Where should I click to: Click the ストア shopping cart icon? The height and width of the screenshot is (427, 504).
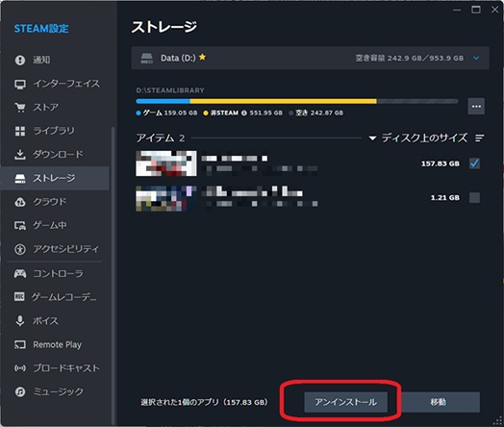20,108
